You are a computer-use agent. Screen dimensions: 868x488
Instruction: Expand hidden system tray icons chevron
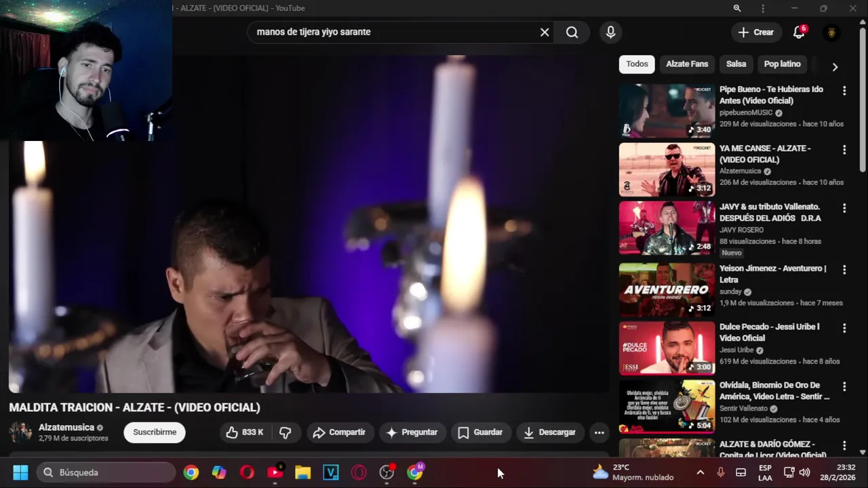[701, 472]
